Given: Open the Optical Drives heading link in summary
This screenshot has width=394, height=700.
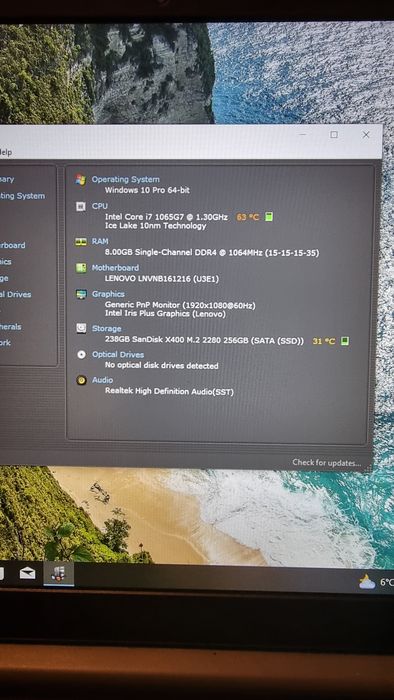Looking at the screenshot, I should tap(118, 354).
